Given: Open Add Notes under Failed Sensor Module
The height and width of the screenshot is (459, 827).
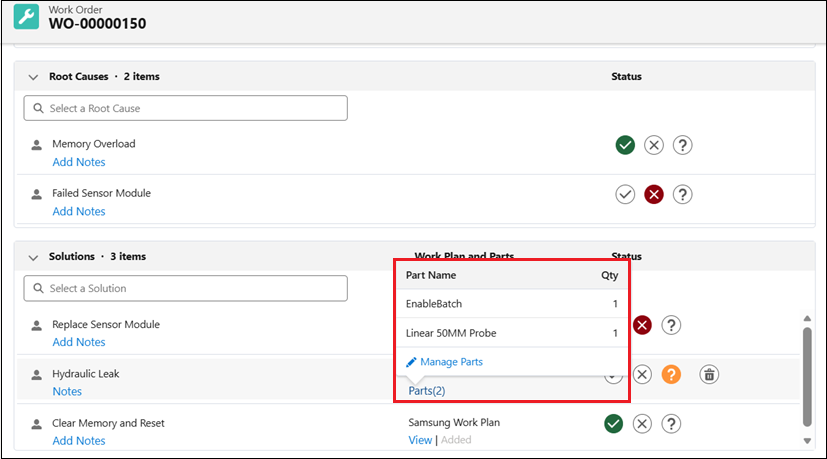Looking at the screenshot, I should click(79, 211).
